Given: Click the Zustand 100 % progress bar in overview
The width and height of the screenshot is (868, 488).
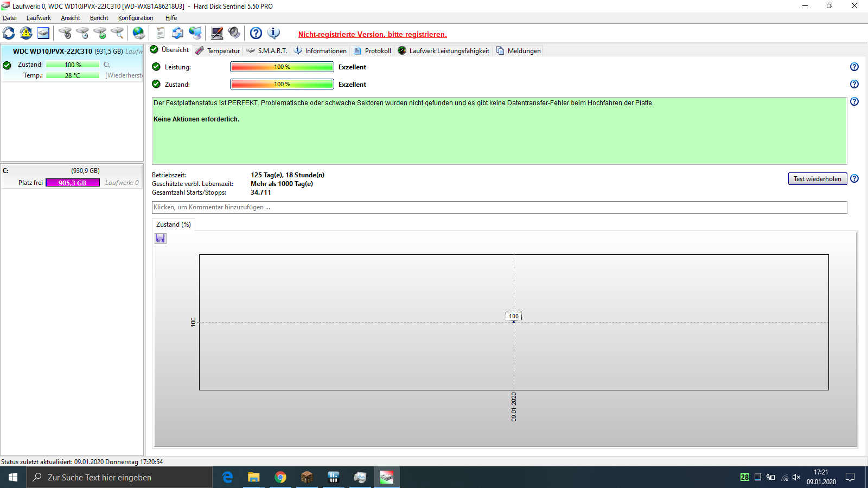Looking at the screenshot, I should coord(282,84).
